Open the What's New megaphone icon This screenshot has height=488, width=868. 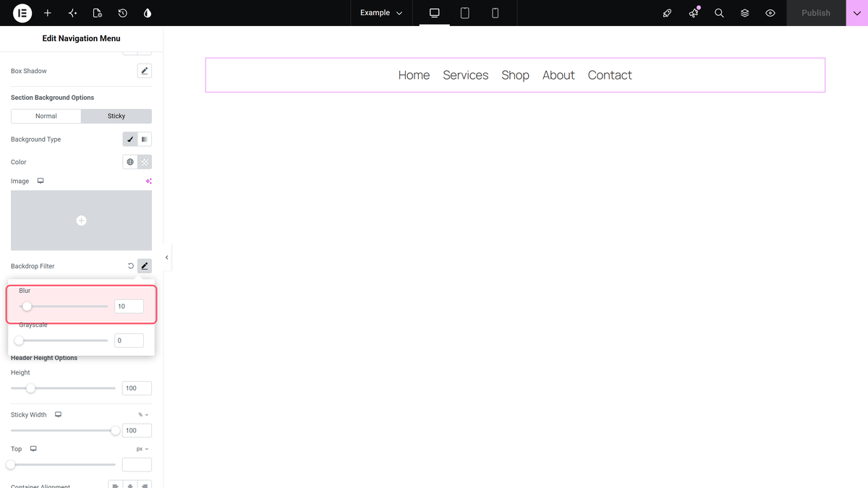(694, 13)
